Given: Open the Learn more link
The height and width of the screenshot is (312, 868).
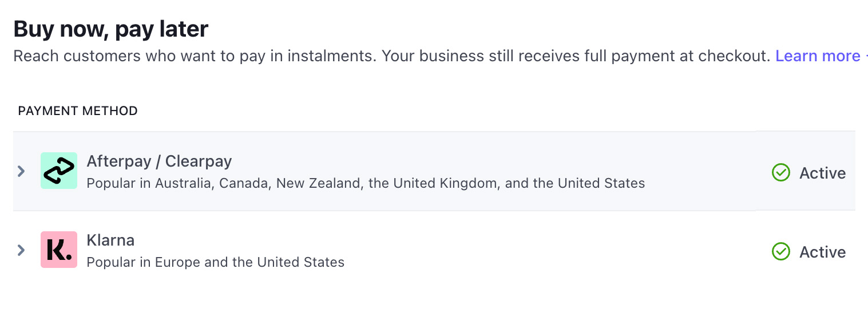Looking at the screenshot, I should pos(818,56).
